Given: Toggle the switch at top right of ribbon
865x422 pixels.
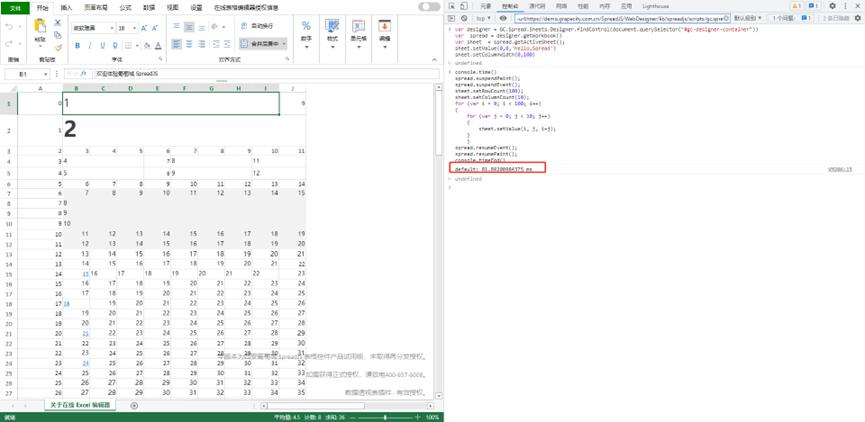Looking at the screenshot, I should coord(429,6).
